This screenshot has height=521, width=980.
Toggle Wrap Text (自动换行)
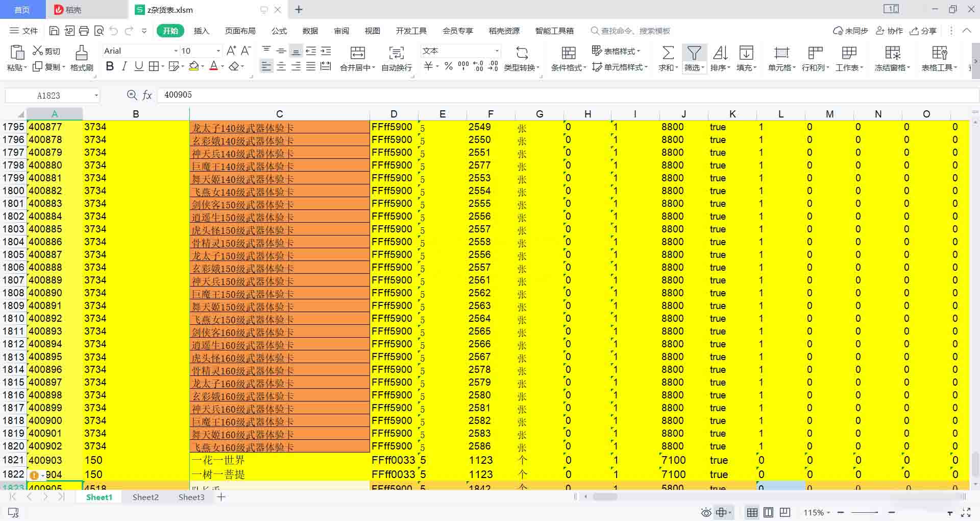(397, 58)
